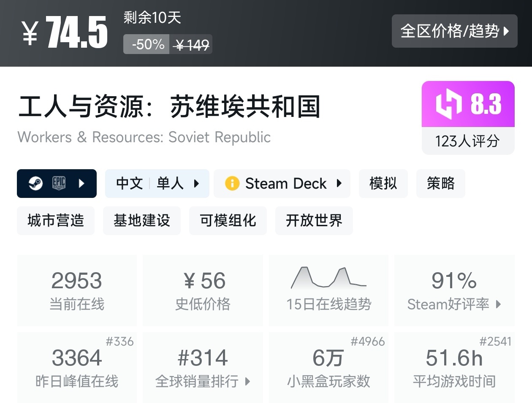Open the 8.3 Heybox score badge
This screenshot has width=532, height=403.
click(x=468, y=104)
